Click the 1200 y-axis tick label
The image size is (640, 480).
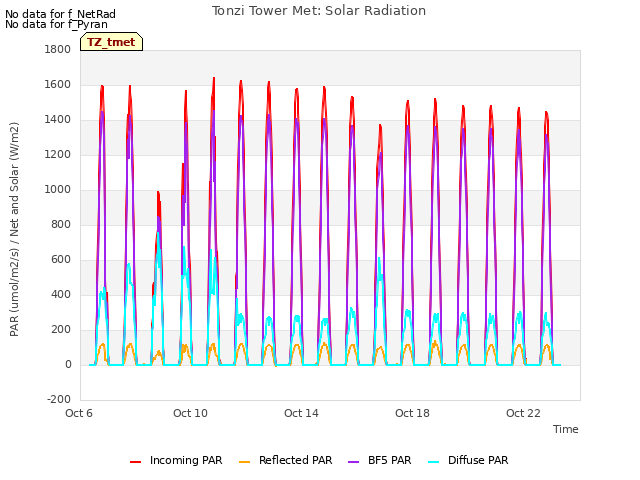coord(58,155)
